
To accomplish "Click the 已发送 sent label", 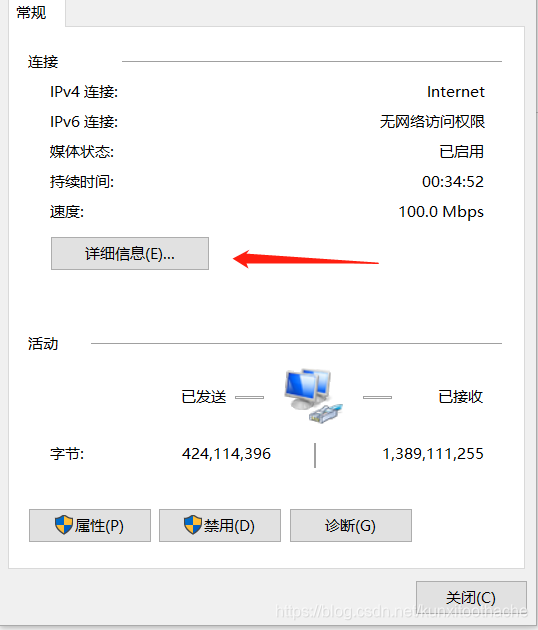I will coord(204,397).
